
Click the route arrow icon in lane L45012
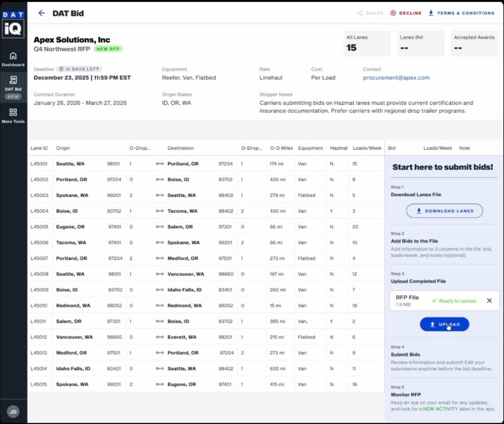tap(160, 337)
